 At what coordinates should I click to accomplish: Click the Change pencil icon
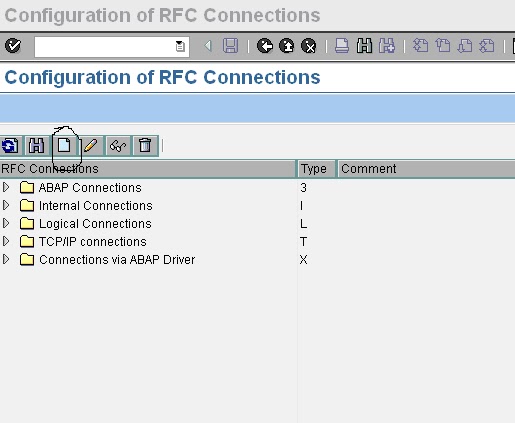click(91, 145)
